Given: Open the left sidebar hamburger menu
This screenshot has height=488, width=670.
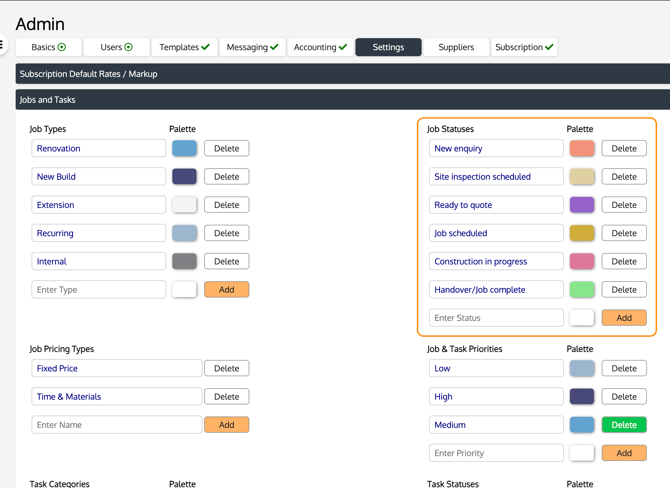Looking at the screenshot, I should click(3, 45).
